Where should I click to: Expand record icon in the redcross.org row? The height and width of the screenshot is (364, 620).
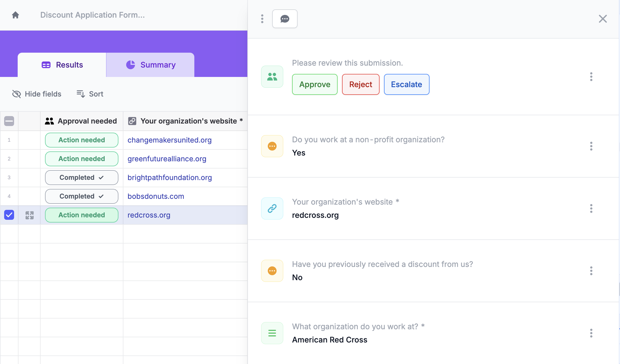pos(30,215)
